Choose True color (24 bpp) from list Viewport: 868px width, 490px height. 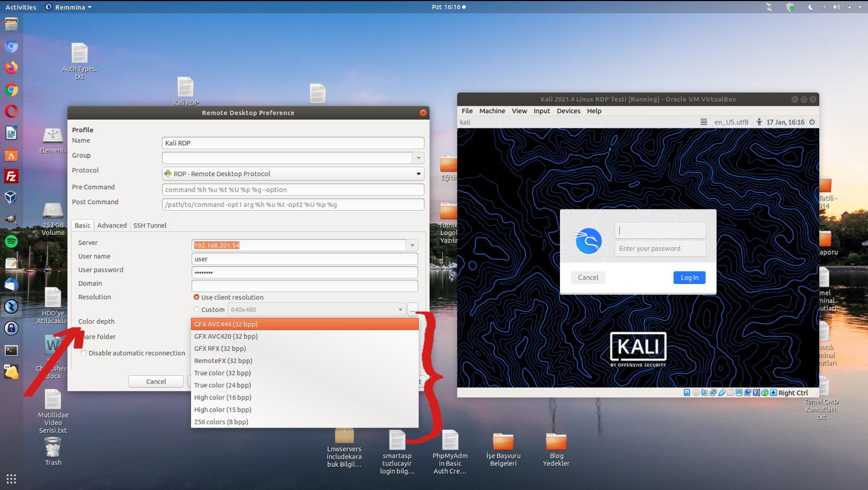222,385
